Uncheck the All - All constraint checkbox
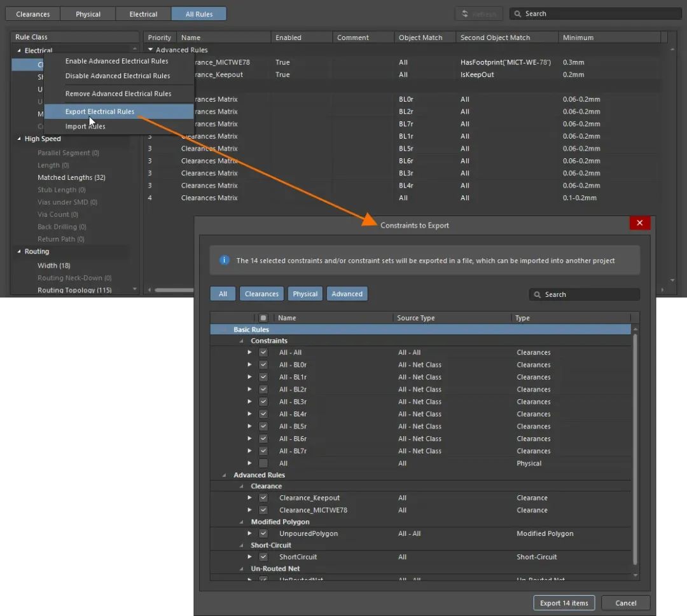Image resolution: width=687 pixels, height=616 pixels. coord(263,352)
